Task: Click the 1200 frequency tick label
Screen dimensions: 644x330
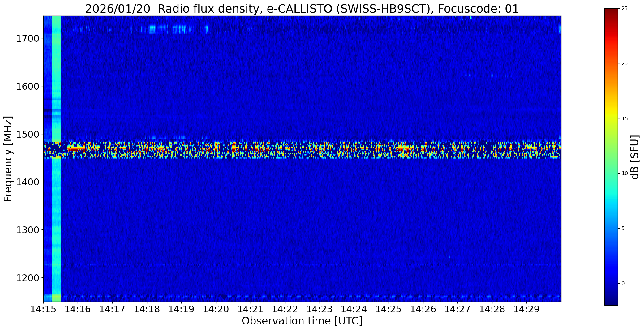Action: (28, 278)
